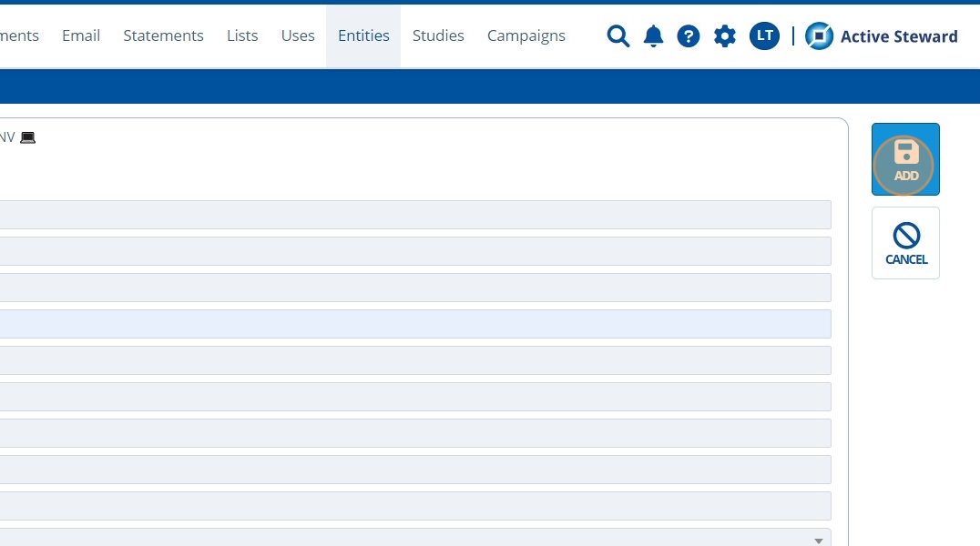Expand the dropdown arrow at the form bottom
980x546 pixels.
818,541
